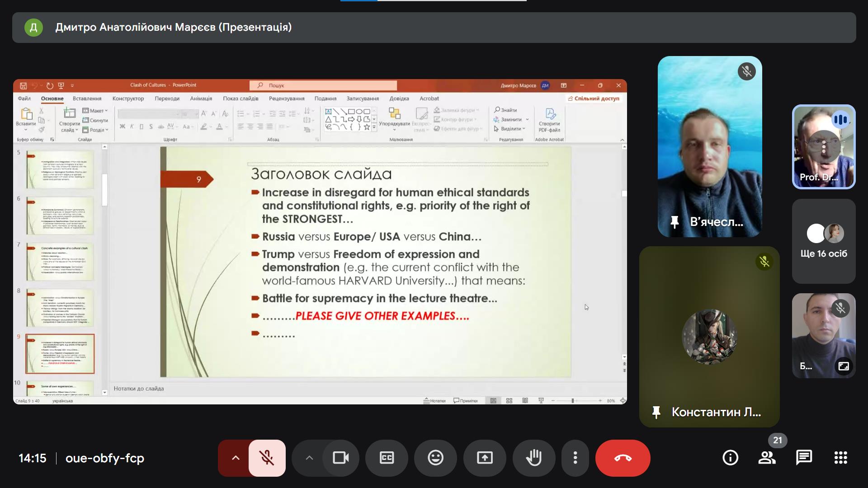Toggle text shadow (S) formatting
This screenshot has width=868, height=488.
click(x=151, y=127)
